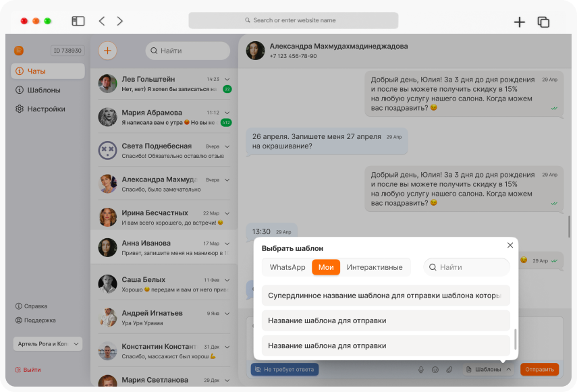Click the browser address bar

point(294,20)
